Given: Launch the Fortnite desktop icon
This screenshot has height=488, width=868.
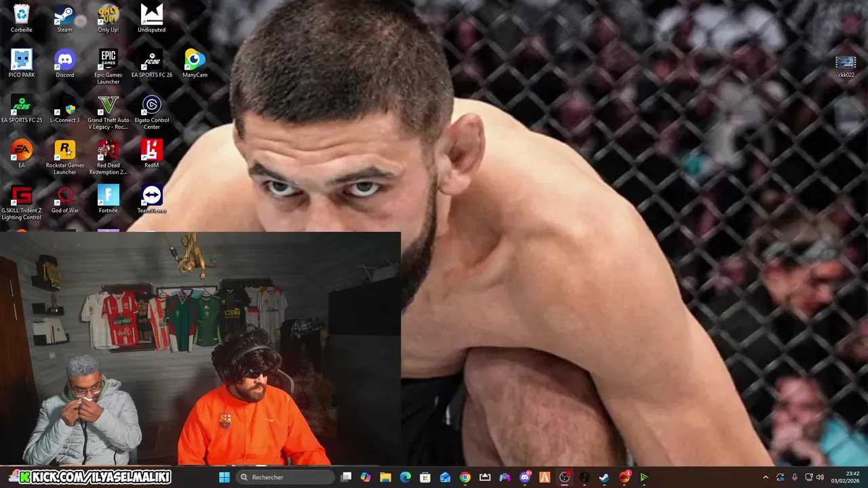Looking at the screenshot, I should click(108, 200).
